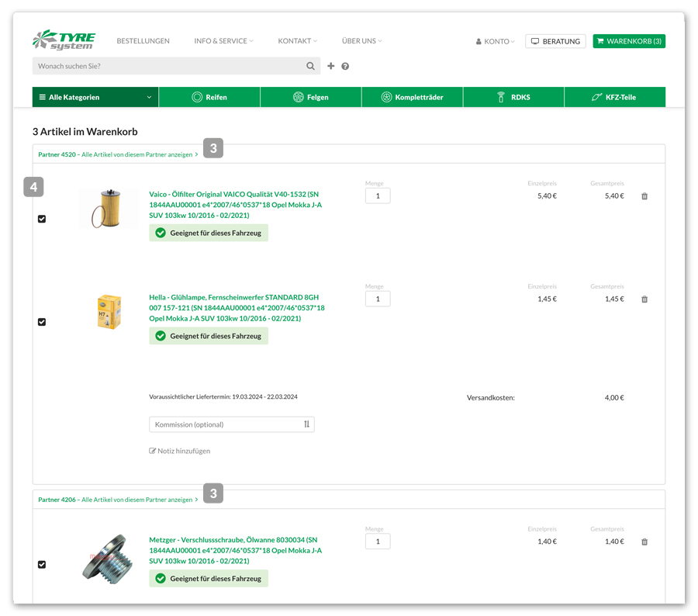Click the Menge field of Hella Glühlampe

378,299
